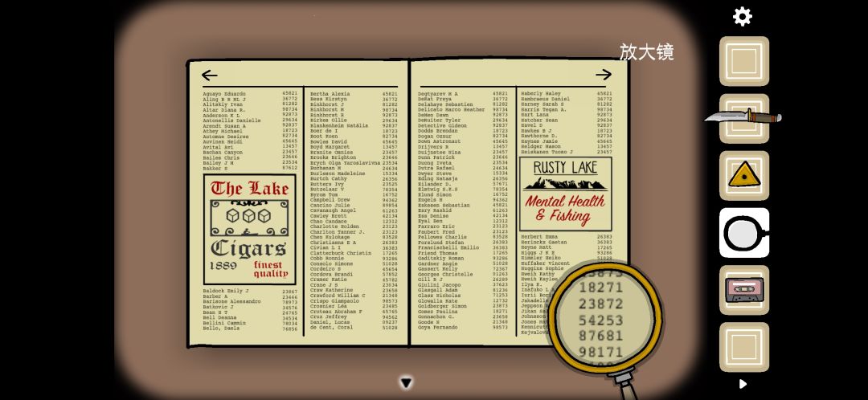Click the 'Cruz Jeffrey' entry

(x=329, y=317)
